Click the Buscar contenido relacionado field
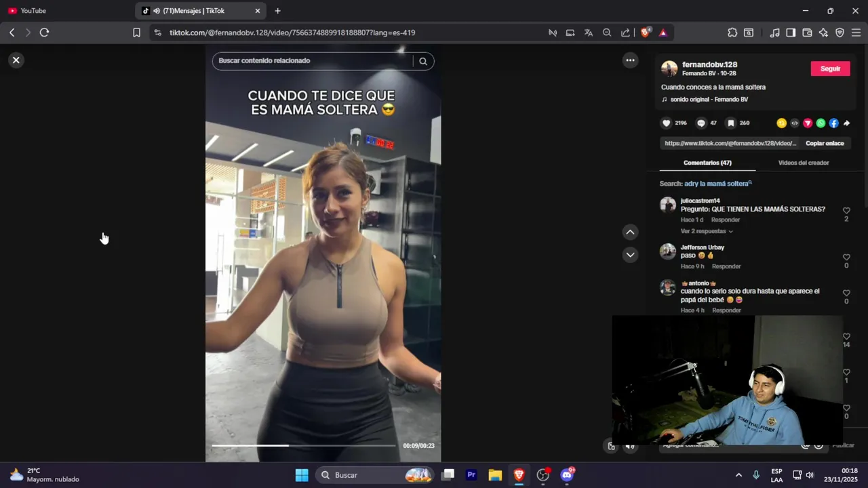Image resolution: width=868 pixels, height=488 pixels. (x=312, y=61)
